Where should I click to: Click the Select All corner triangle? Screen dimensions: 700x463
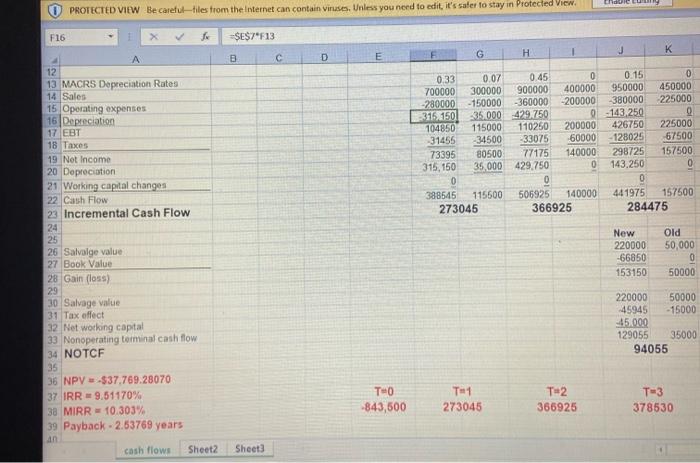tap(54, 60)
